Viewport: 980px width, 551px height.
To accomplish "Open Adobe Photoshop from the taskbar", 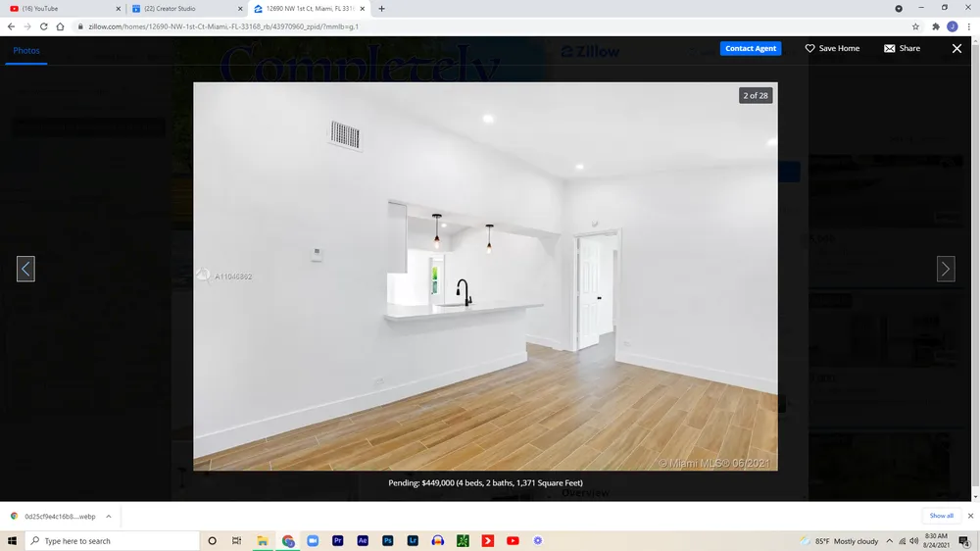I will coord(388,540).
